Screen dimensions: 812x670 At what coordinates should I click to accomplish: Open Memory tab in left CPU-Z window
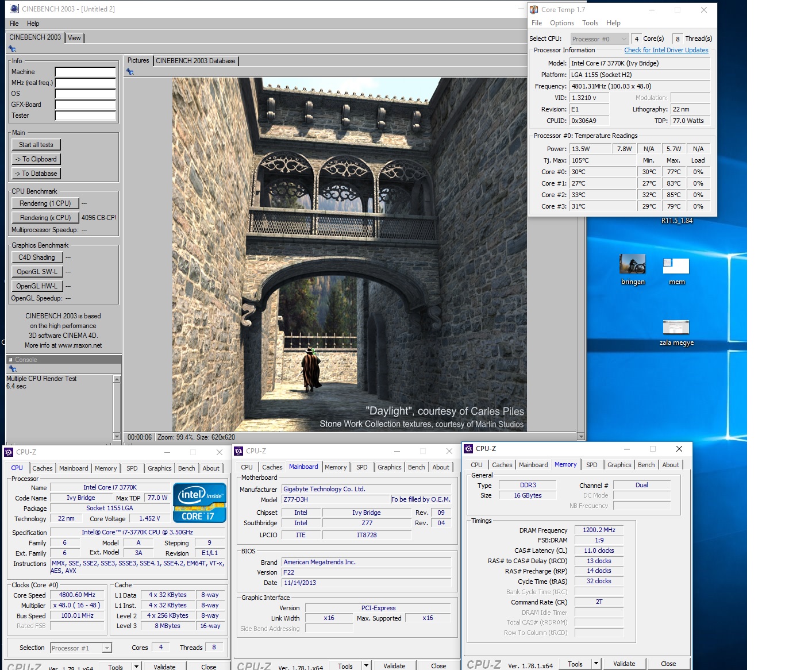point(106,468)
